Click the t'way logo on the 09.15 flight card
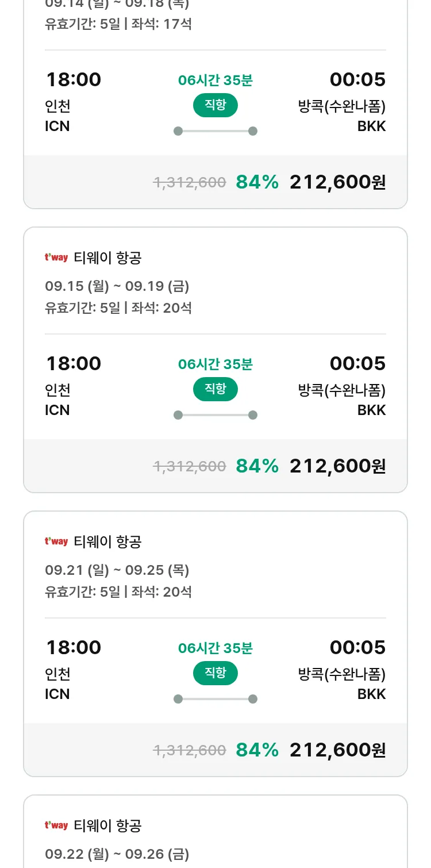This screenshot has height=868, width=431. (56, 258)
